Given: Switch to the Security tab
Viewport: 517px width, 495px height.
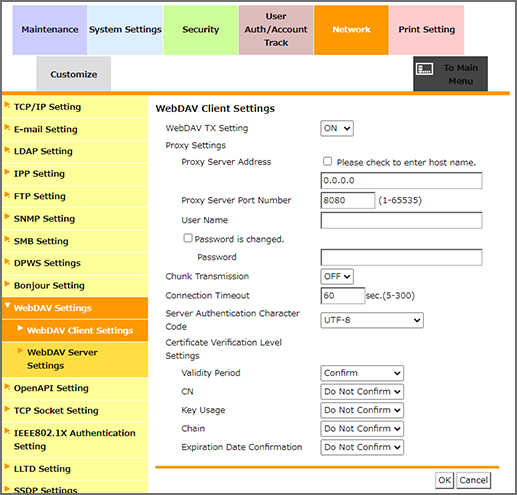Looking at the screenshot, I should pyautogui.click(x=201, y=30).
